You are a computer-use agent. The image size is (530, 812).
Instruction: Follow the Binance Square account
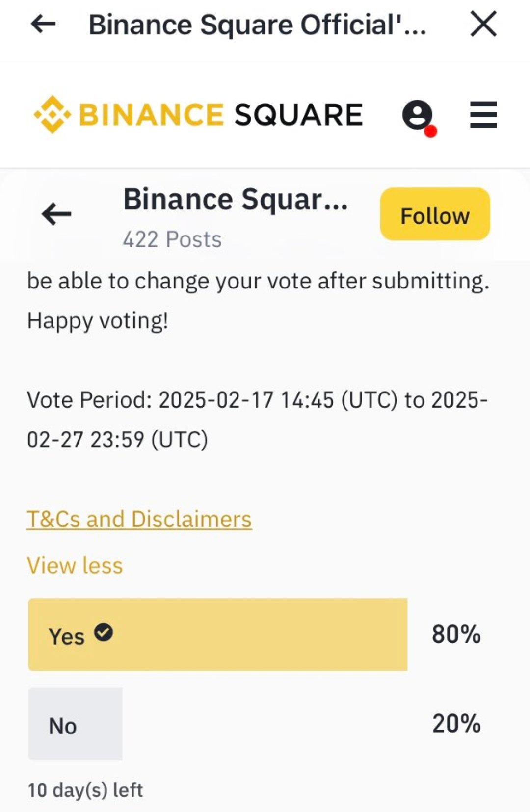(x=435, y=214)
